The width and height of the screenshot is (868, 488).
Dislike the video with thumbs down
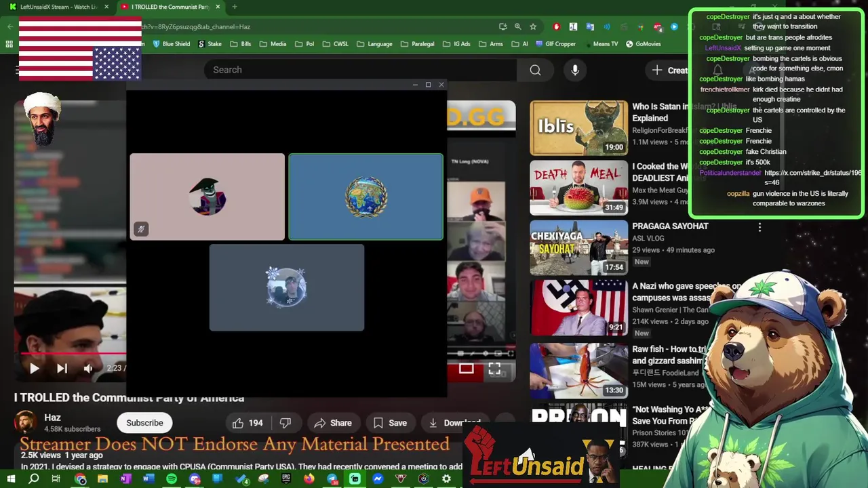(285, 423)
